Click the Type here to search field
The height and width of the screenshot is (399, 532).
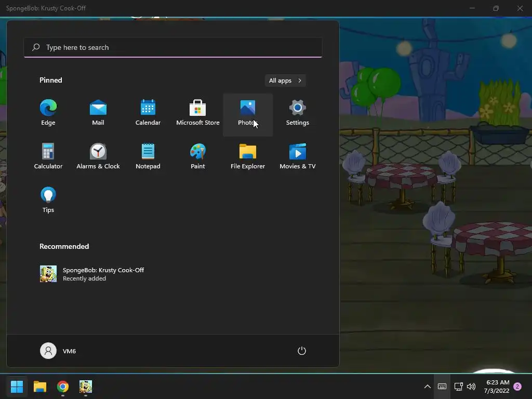(x=173, y=47)
